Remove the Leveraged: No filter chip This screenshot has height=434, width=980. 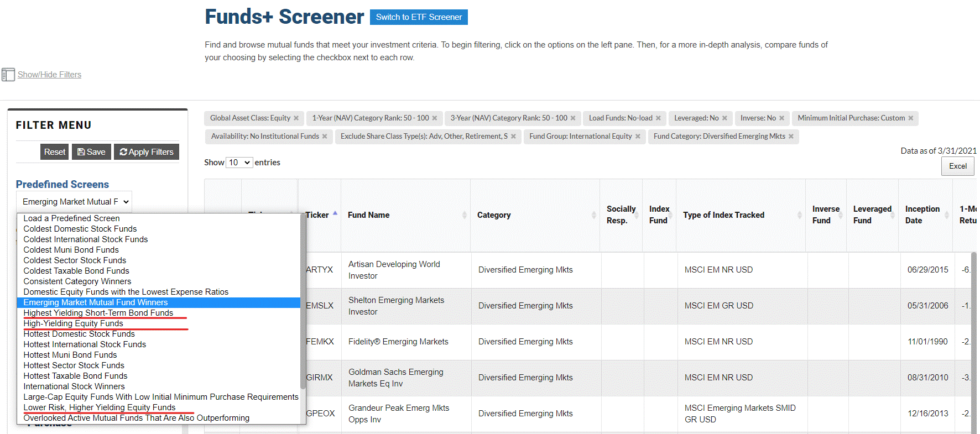[724, 118]
